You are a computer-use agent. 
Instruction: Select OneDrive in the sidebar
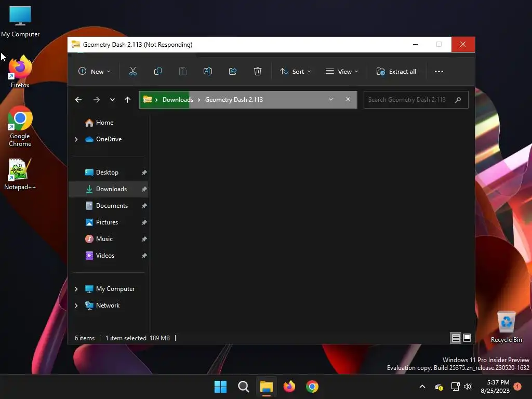tap(109, 139)
